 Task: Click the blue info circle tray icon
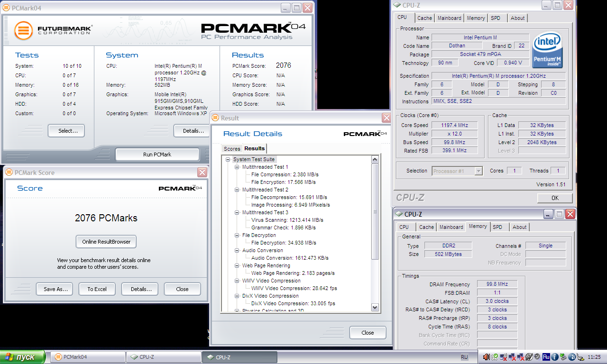[x=555, y=357]
